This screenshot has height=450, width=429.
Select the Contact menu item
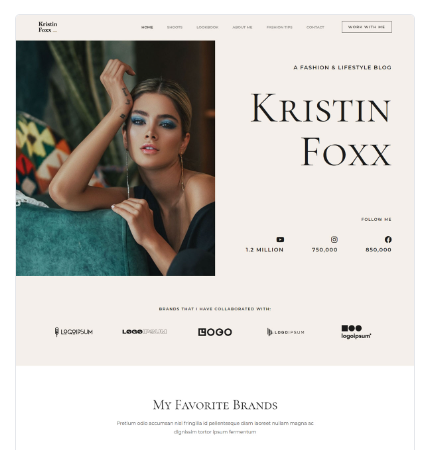click(x=315, y=27)
